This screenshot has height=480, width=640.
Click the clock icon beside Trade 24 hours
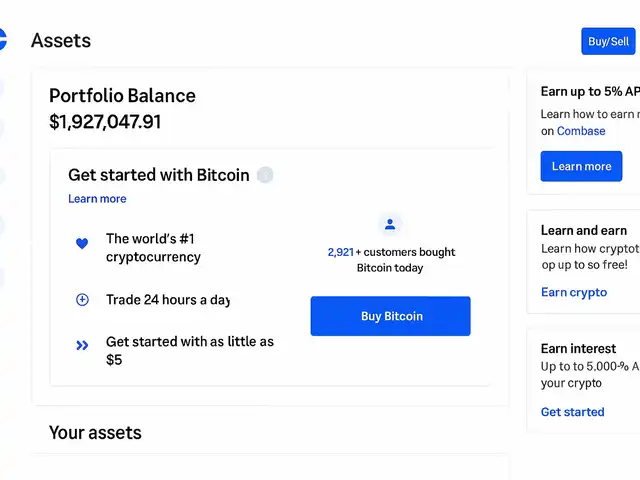coord(82,300)
